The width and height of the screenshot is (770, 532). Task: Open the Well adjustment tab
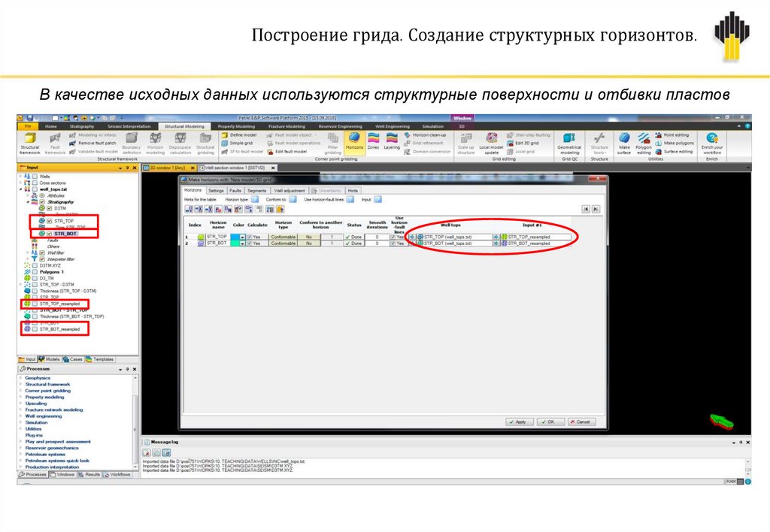(x=290, y=190)
